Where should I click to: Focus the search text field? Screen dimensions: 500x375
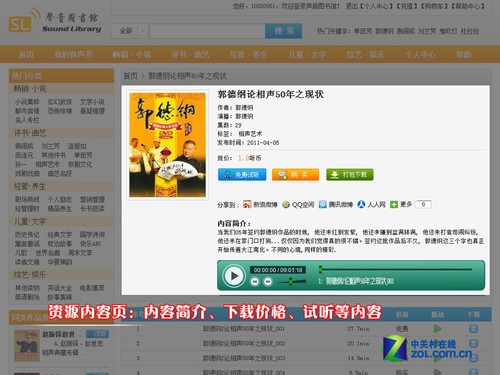coord(207,31)
